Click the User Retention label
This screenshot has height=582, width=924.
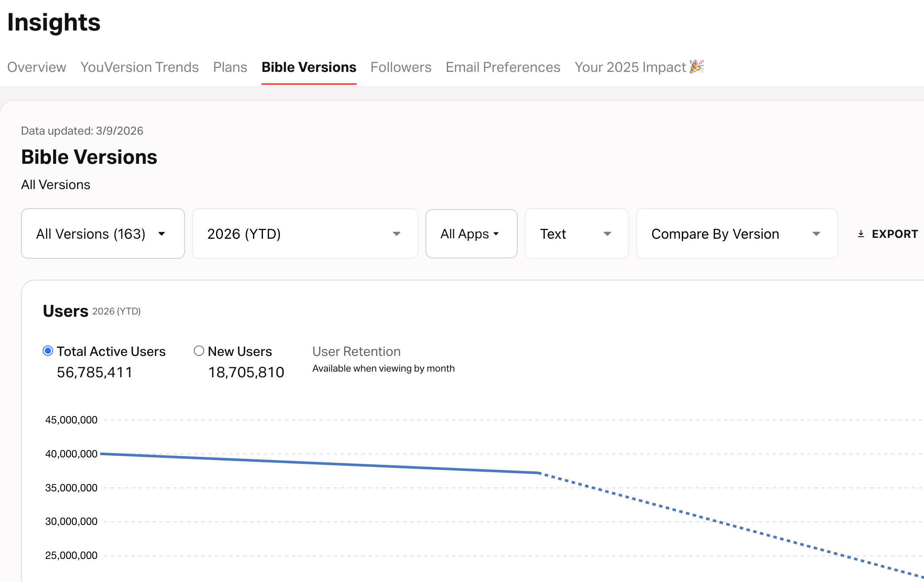tap(356, 352)
